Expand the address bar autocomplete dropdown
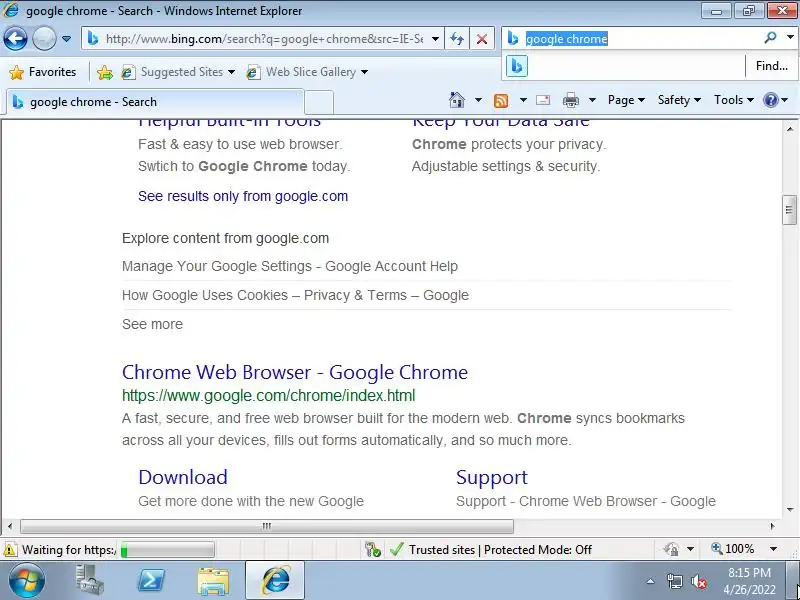This screenshot has height=600, width=800. [435, 39]
